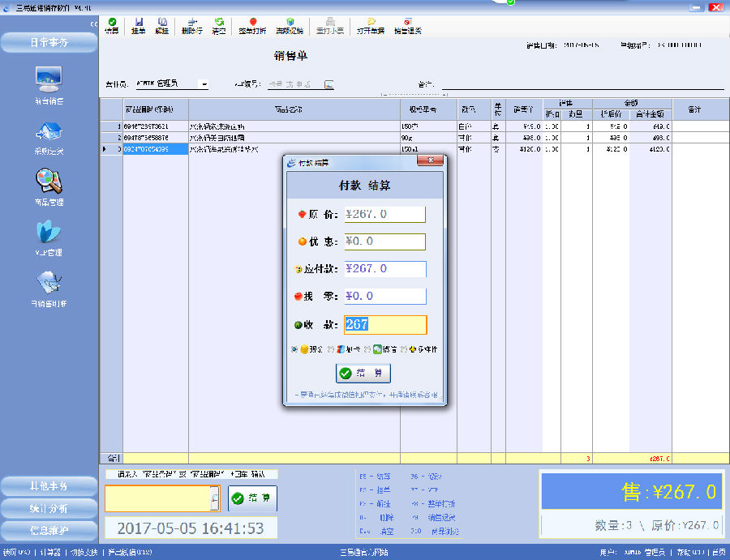The width and height of the screenshot is (730, 560).
Task: Click the search icon in the barcode input box
Action: pyautogui.click(x=215, y=498)
